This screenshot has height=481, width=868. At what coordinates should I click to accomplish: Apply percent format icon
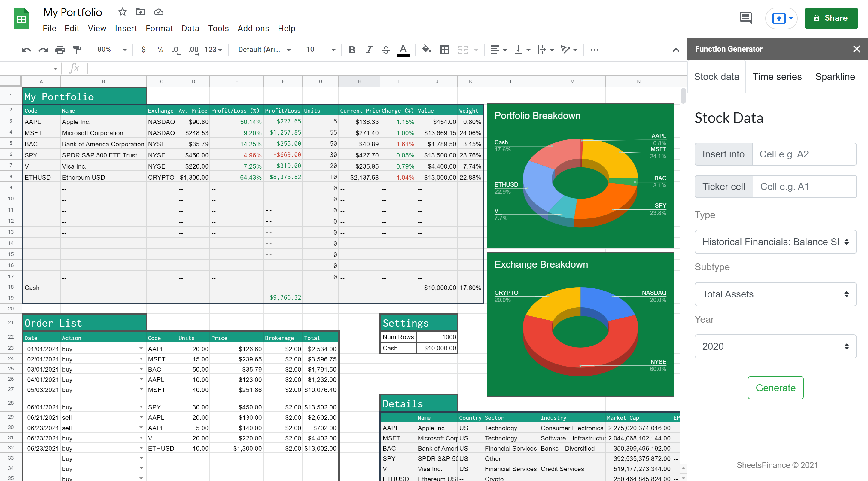[160, 50]
